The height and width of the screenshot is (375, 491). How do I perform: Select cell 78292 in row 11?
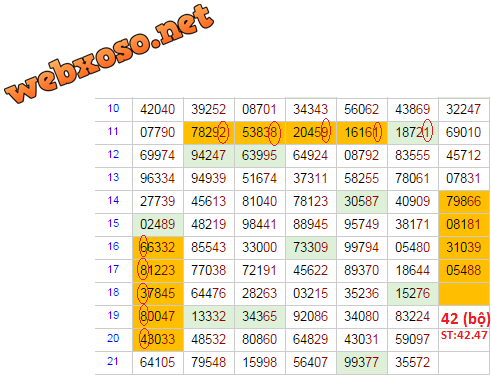[209, 133]
